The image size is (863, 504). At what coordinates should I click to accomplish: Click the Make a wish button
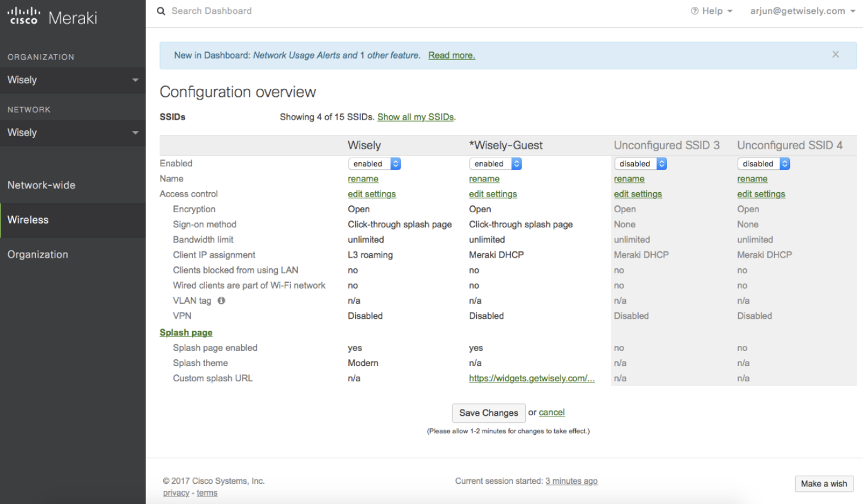pos(824,484)
